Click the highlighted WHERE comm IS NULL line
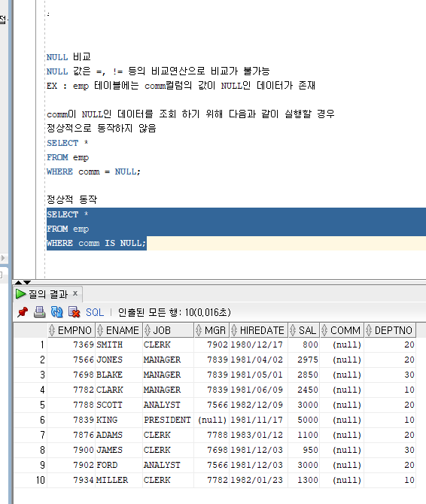 pyautogui.click(x=96, y=243)
